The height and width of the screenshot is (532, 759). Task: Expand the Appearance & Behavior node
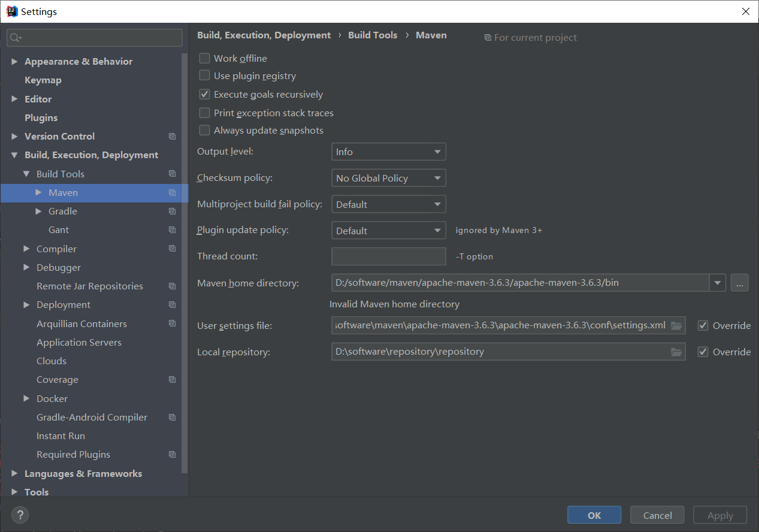[15, 62]
